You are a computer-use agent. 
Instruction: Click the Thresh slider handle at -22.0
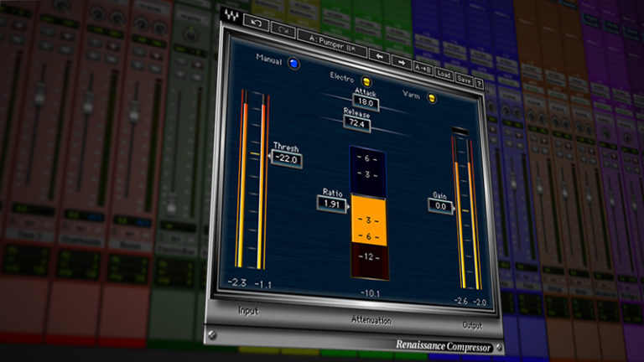pyautogui.click(x=284, y=159)
